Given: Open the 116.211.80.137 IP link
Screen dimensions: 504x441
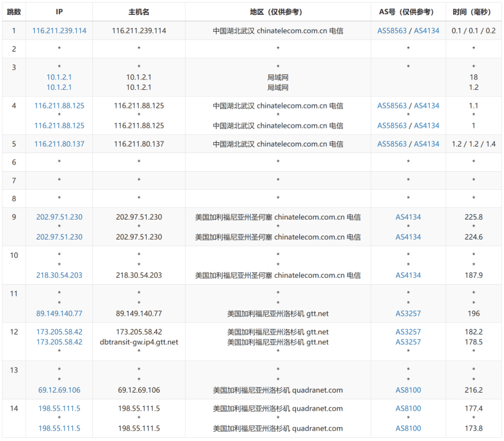Looking at the screenshot, I should coord(59,144).
